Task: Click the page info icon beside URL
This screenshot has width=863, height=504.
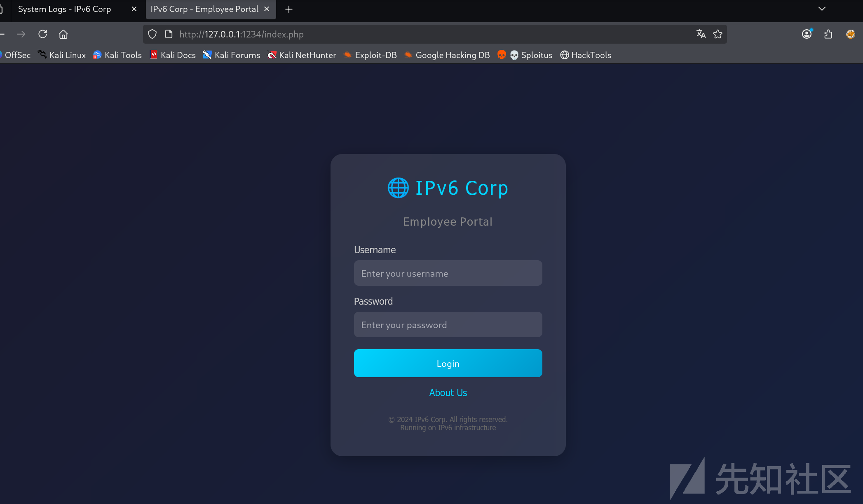Action: pos(169,34)
